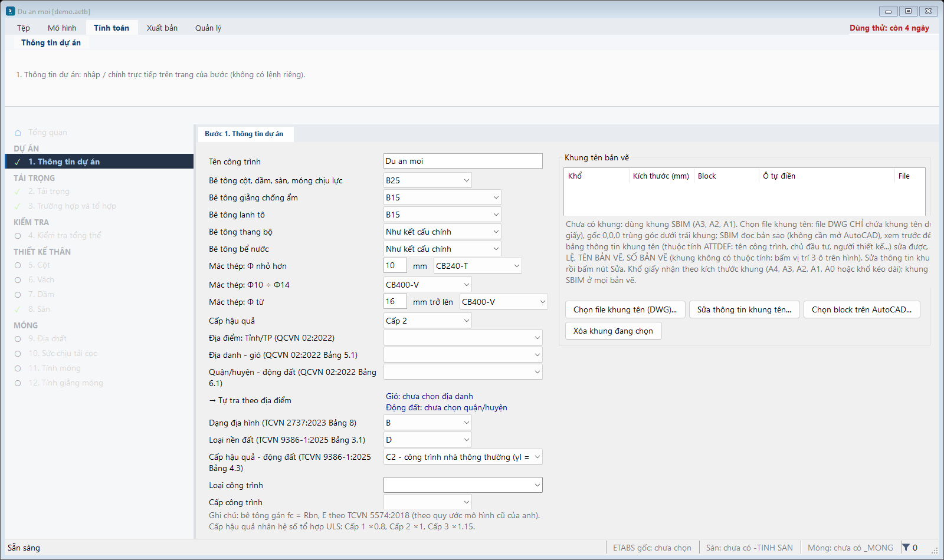
Task: Click the Φ từ diameter field showing 16
Action: (395, 301)
